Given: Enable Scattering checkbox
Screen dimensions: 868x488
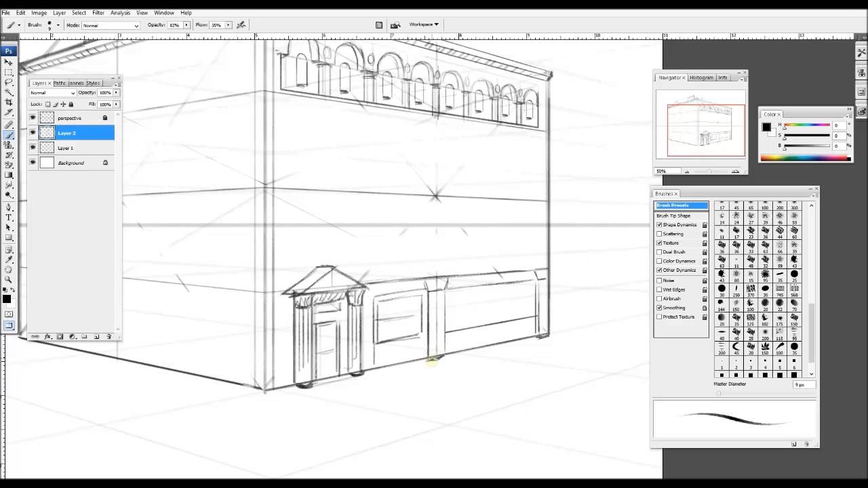Looking at the screenshot, I should [x=659, y=234].
